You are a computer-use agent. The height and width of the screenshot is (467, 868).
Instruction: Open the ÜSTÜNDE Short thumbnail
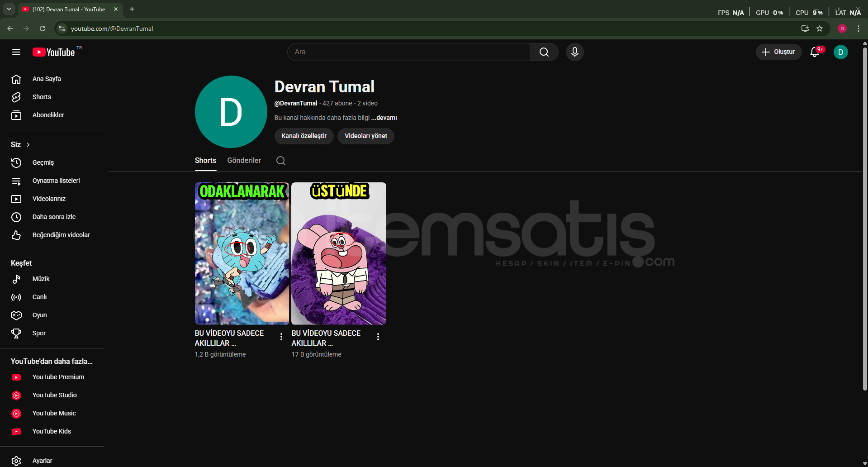338,253
